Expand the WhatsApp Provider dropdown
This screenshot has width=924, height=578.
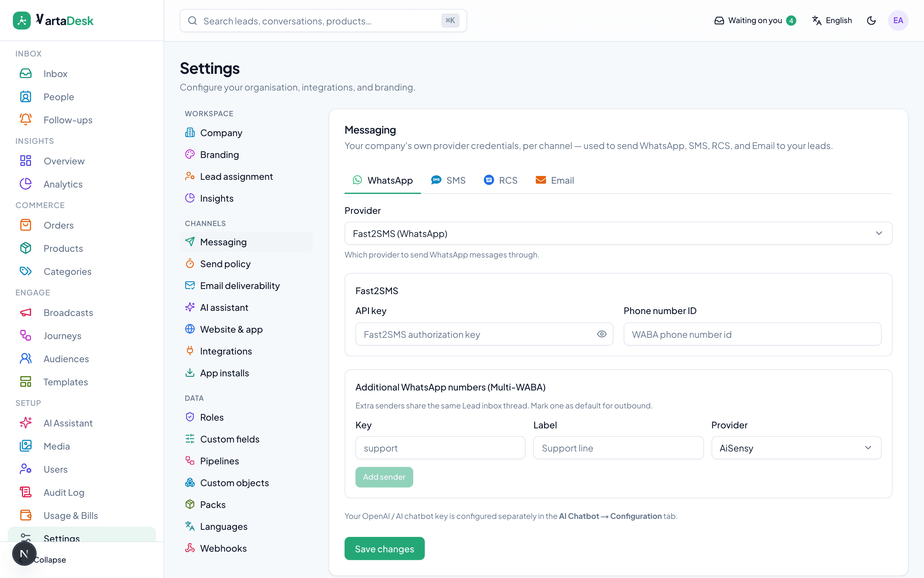618,233
